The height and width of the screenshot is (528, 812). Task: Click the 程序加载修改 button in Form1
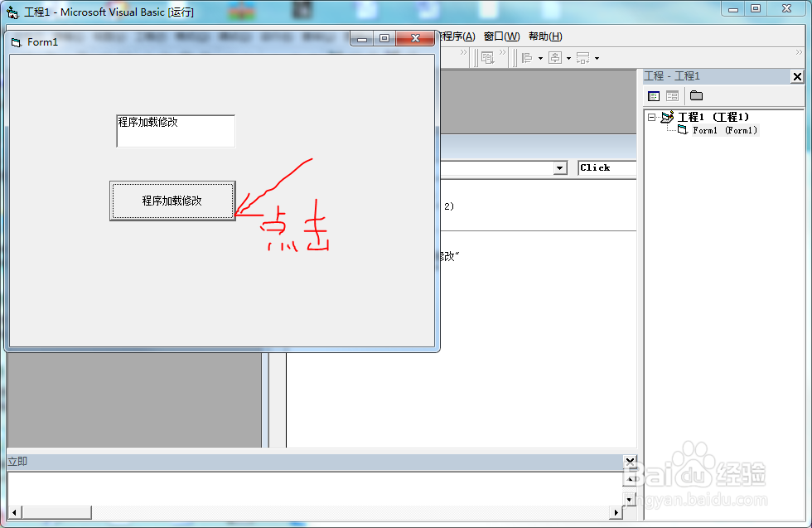[x=172, y=201]
